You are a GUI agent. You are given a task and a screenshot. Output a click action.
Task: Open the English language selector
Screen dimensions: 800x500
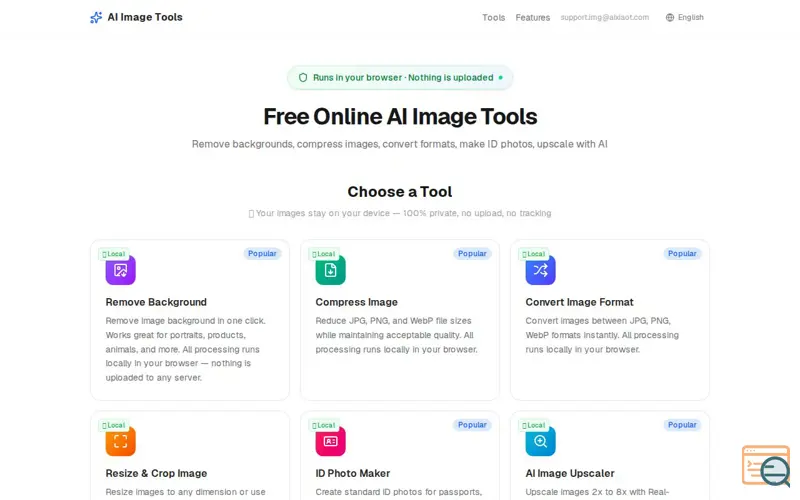[x=685, y=17]
